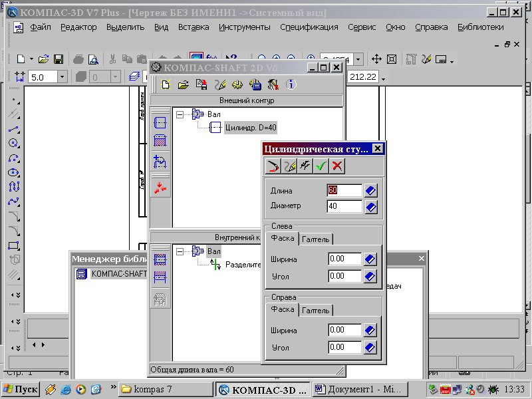The image size is (532, 399).
Task: Open Print preview icon in main toolbar
Action: point(93,60)
